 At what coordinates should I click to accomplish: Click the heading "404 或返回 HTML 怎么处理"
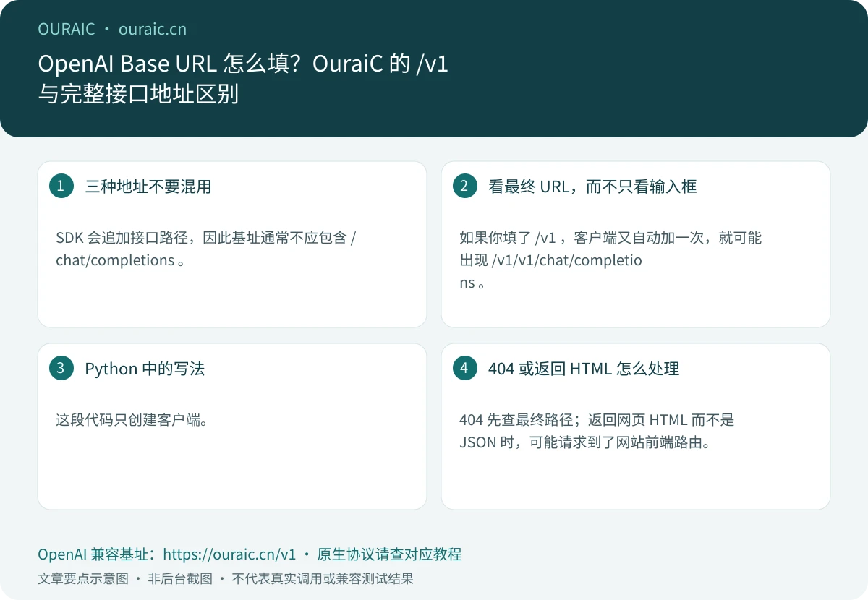pyautogui.click(x=584, y=369)
